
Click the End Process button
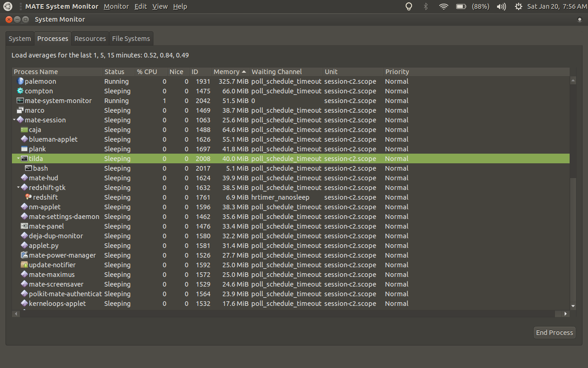(554, 333)
